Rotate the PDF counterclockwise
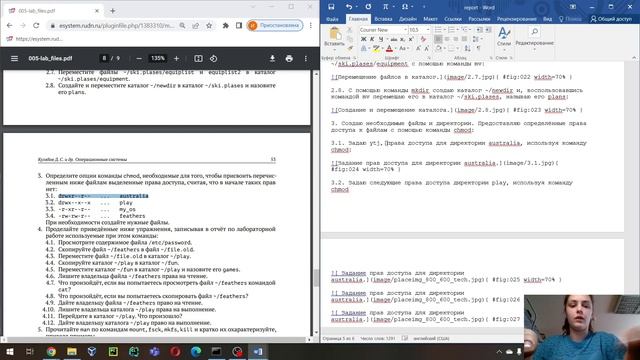This screenshot has height=360, width=640. 213,58
